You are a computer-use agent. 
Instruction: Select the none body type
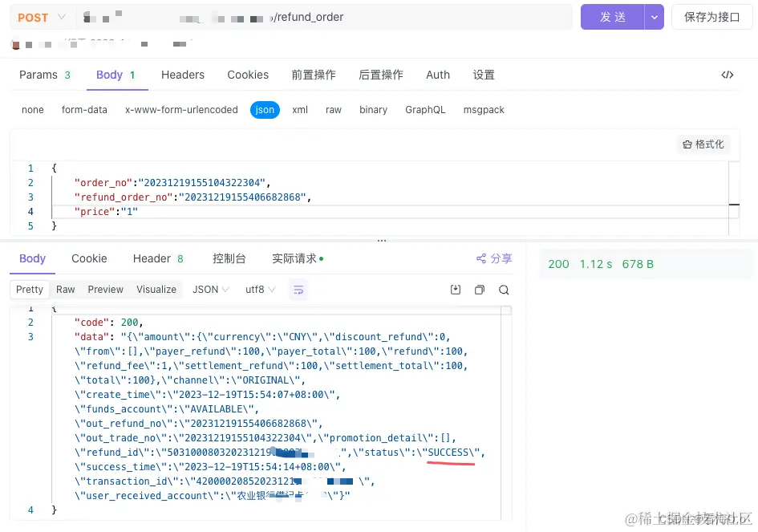33,110
